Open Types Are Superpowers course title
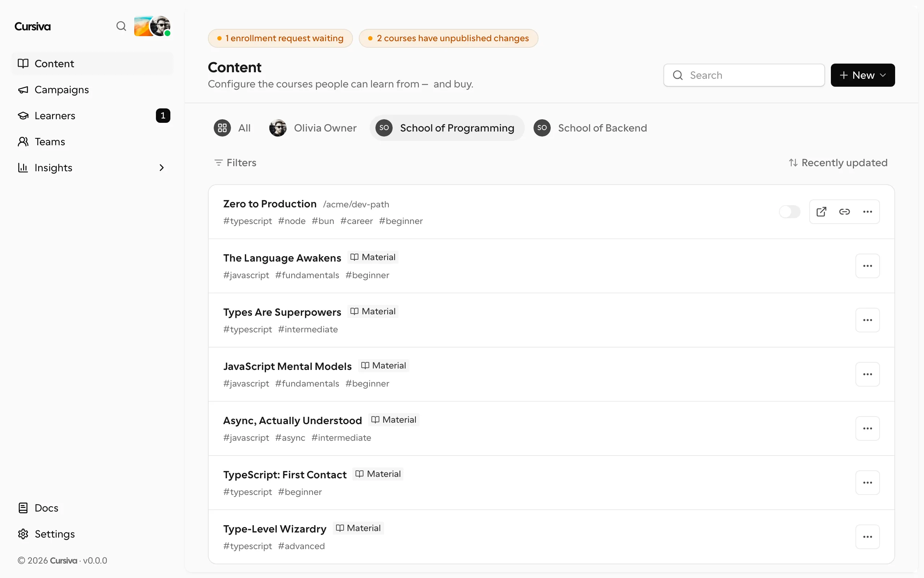 click(282, 312)
